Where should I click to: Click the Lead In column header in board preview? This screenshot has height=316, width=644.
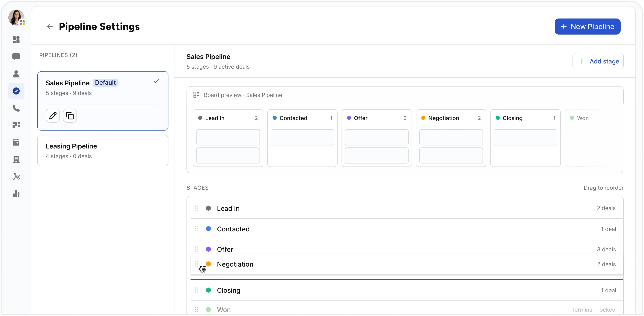(228, 118)
